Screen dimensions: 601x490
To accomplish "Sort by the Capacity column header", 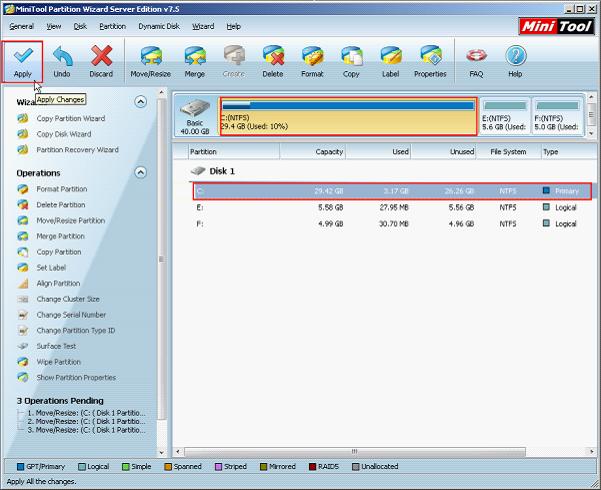I will [313, 152].
